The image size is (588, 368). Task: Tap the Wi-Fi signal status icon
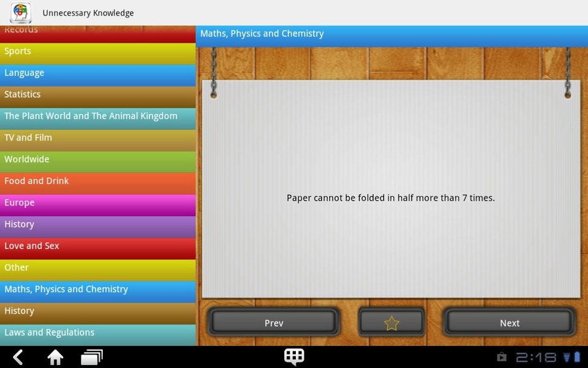(x=567, y=357)
